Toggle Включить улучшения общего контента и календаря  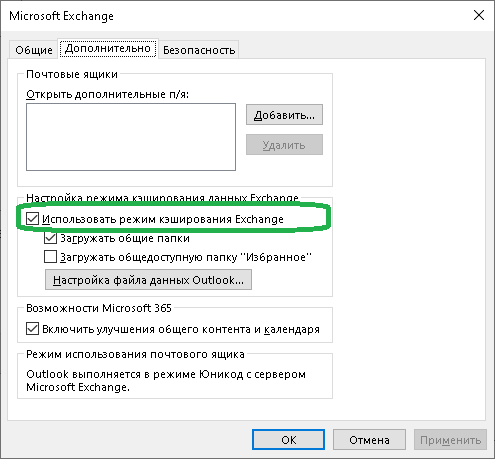(32, 329)
